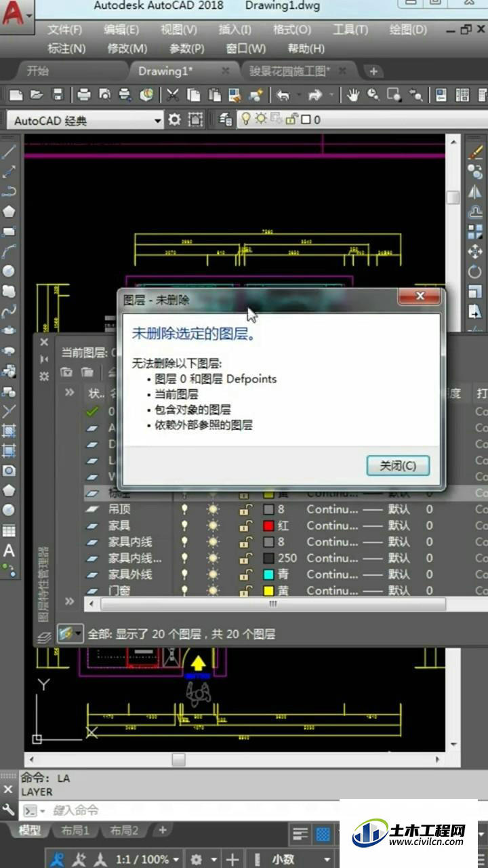Click the Match Properties brush icon
The height and width of the screenshot is (868, 488).
[x=256, y=95]
